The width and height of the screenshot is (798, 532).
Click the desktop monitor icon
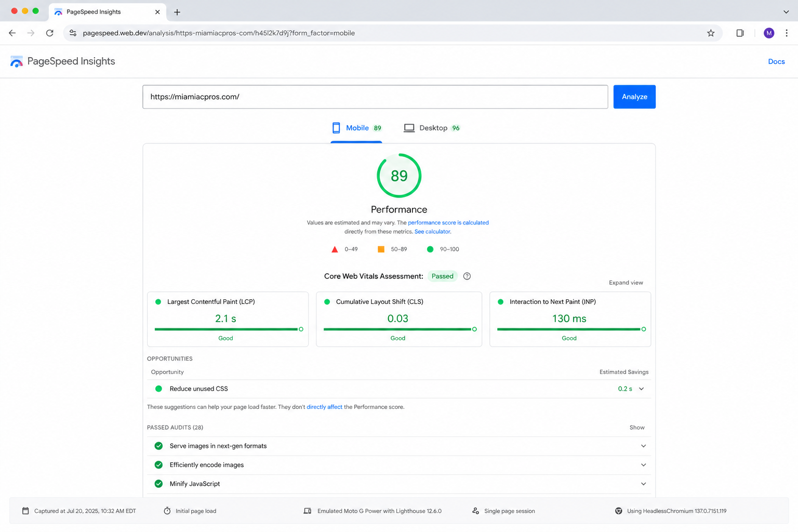pyautogui.click(x=409, y=128)
